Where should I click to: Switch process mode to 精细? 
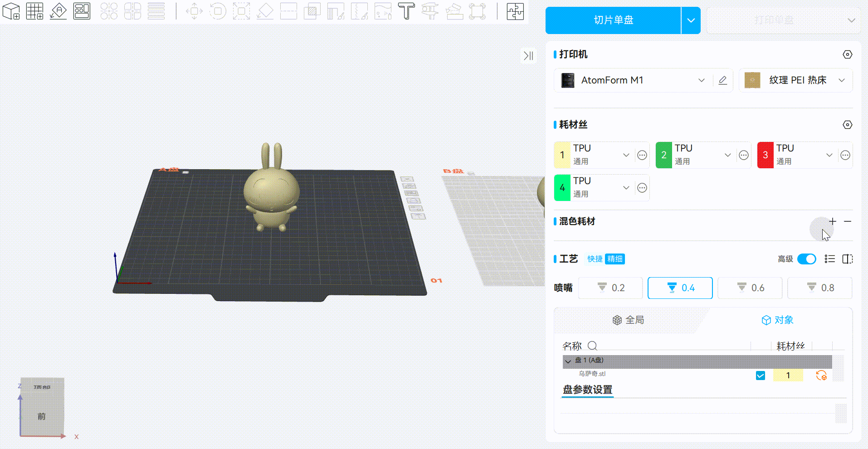(615, 259)
